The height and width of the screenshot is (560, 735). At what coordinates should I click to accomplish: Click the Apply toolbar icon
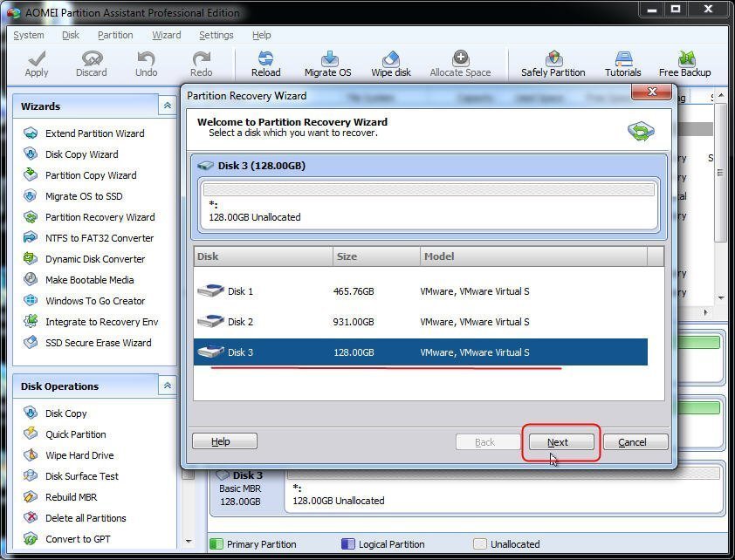37,64
